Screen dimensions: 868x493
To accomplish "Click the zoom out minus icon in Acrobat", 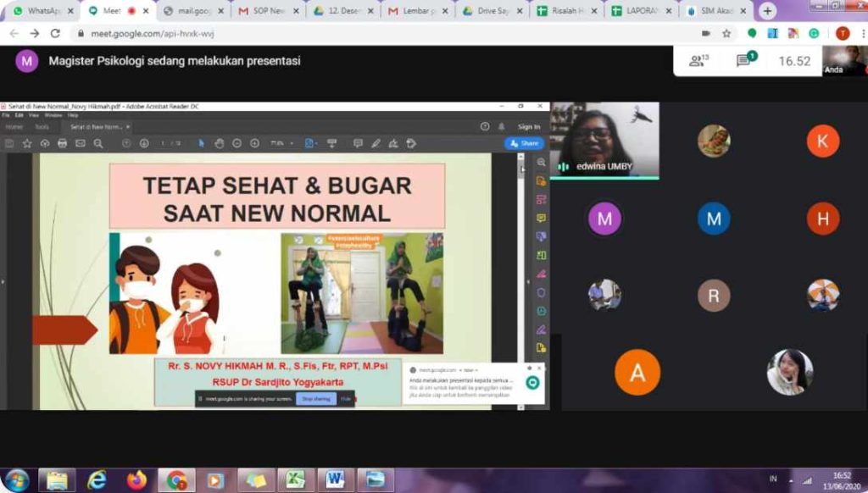I will [237, 144].
